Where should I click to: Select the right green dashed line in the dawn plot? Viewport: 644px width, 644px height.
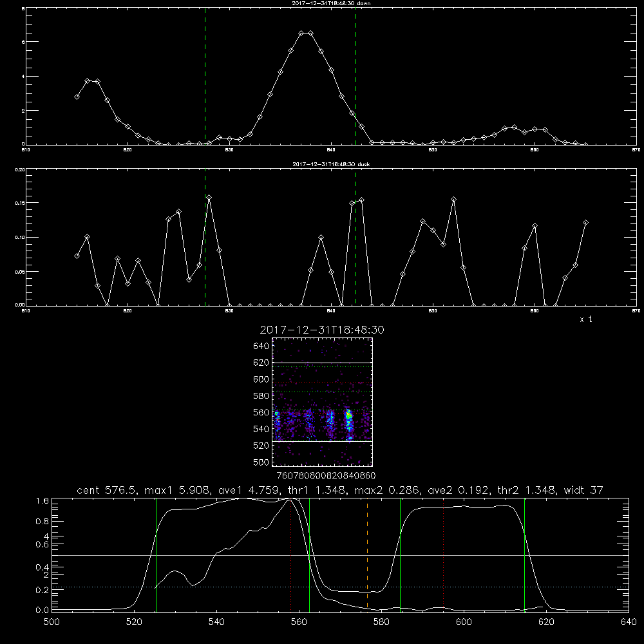[355, 76]
